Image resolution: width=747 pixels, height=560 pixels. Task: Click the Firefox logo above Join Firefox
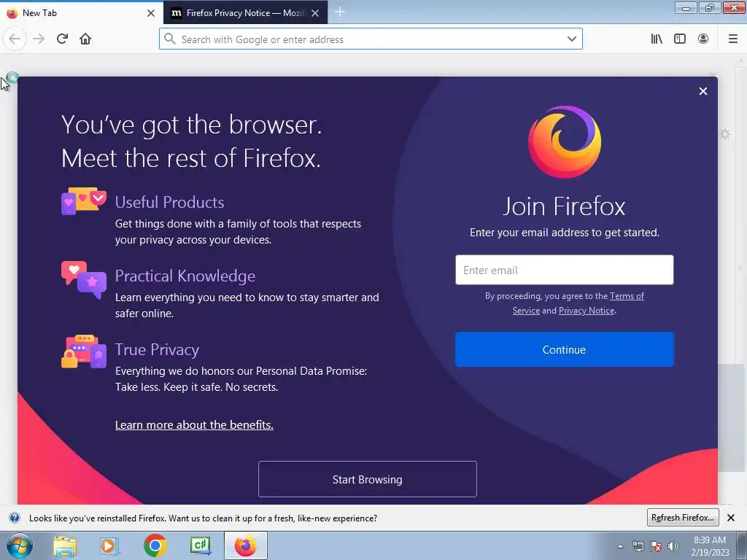(565, 142)
